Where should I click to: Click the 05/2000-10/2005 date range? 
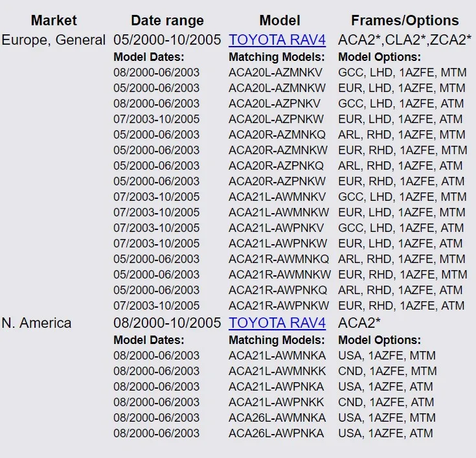coord(167,40)
